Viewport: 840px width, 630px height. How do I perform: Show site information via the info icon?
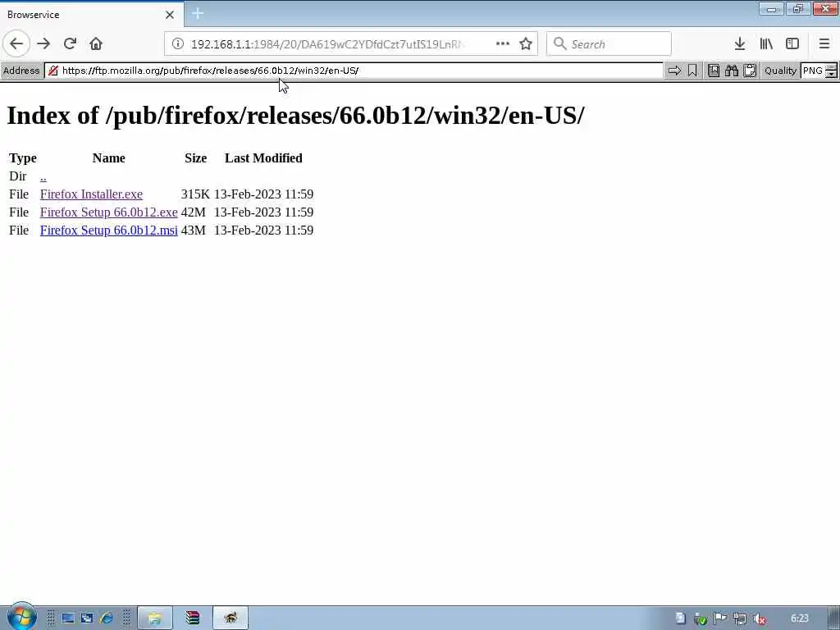[178, 44]
